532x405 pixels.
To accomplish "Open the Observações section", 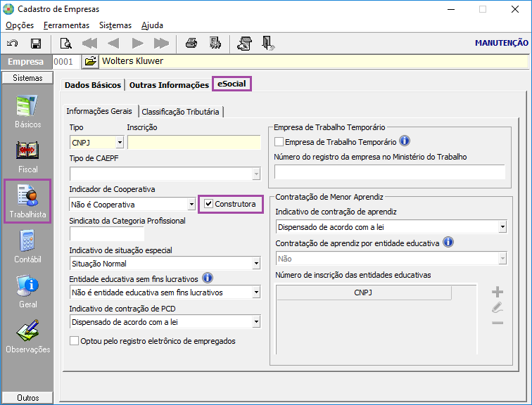I will [x=27, y=337].
